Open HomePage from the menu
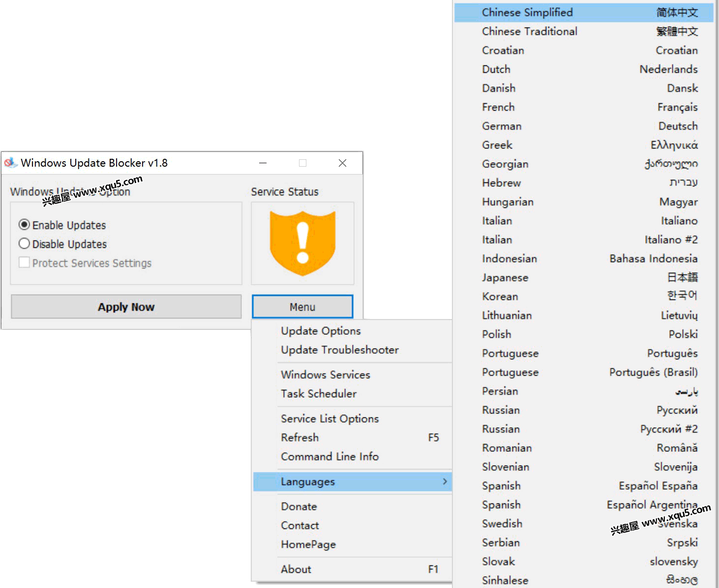 pyautogui.click(x=352, y=544)
